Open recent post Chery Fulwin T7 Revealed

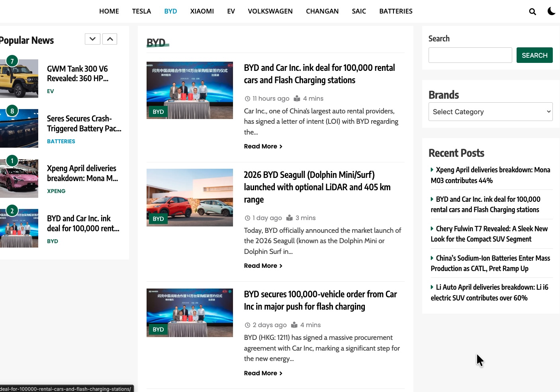click(x=489, y=234)
